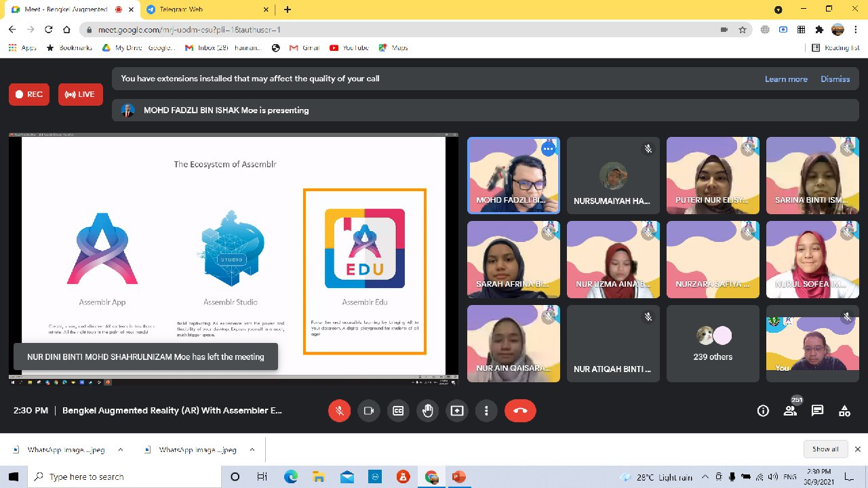868x488 pixels.
Task: Turn on closed captions
Action: click(x=398, y=411)
